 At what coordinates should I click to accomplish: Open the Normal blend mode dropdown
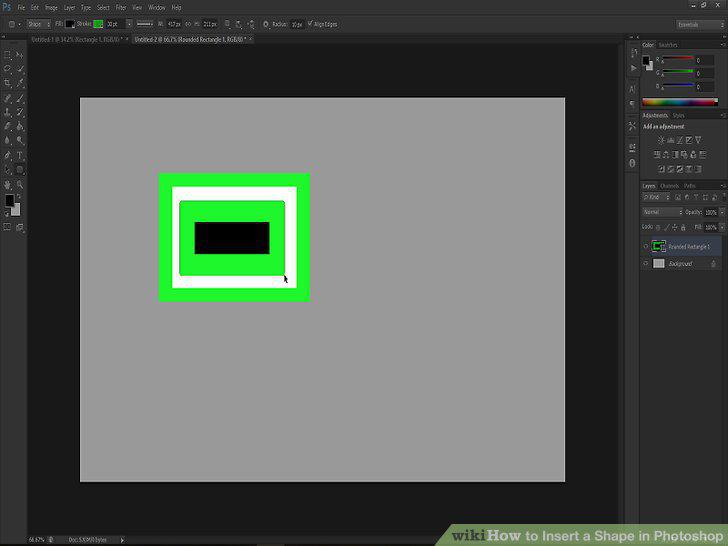663,212
